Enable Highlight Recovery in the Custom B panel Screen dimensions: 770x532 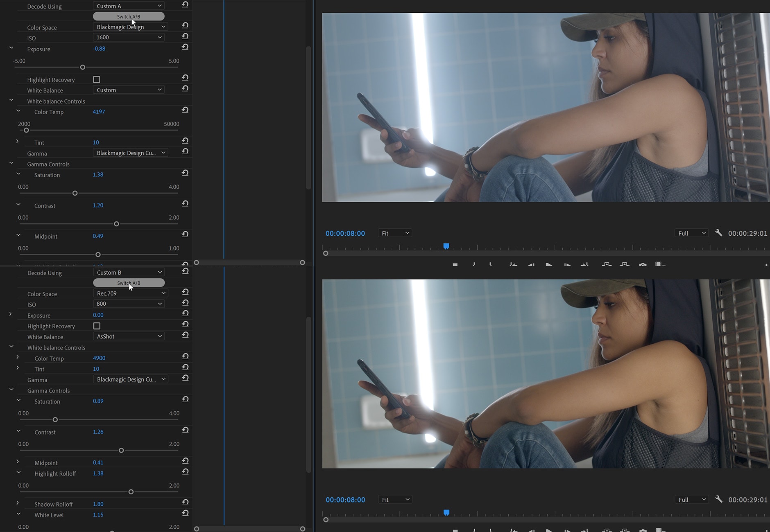click(x=97, y=326)
